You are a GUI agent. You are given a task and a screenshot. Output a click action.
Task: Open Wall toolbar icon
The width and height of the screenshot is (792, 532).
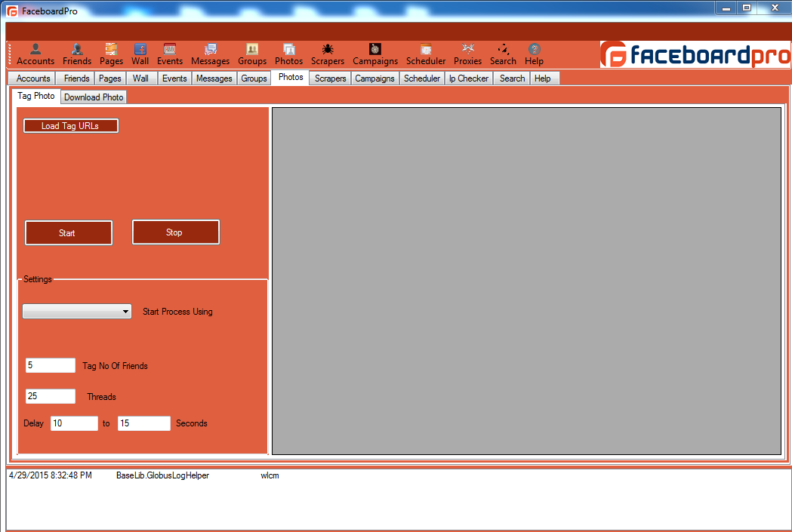pyautogui.click(x=140, y=54)
